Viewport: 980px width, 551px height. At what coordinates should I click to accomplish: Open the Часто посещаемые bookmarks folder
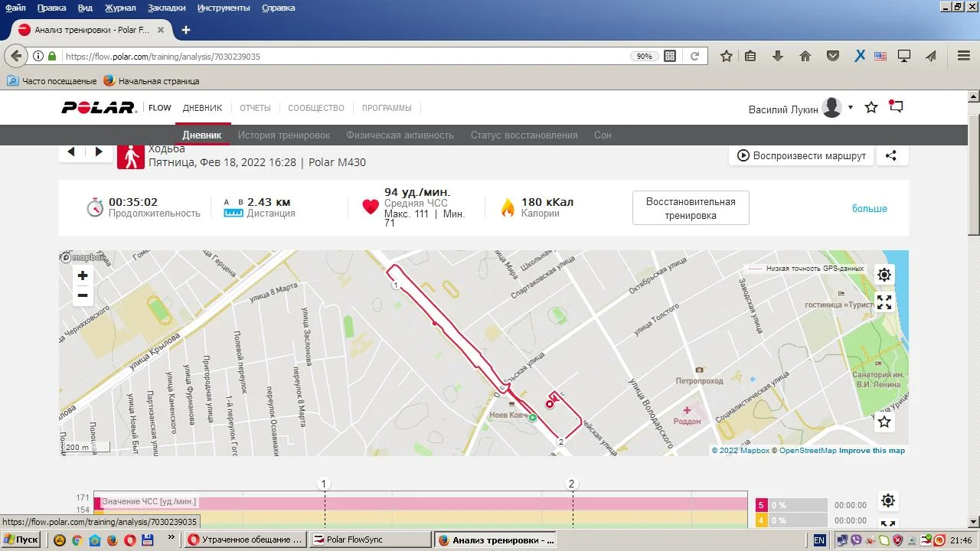[x=51, y=80]
